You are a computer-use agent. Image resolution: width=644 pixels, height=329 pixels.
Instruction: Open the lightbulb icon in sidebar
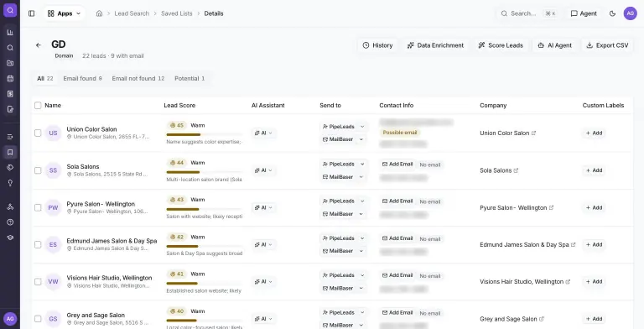pos(10,183)
